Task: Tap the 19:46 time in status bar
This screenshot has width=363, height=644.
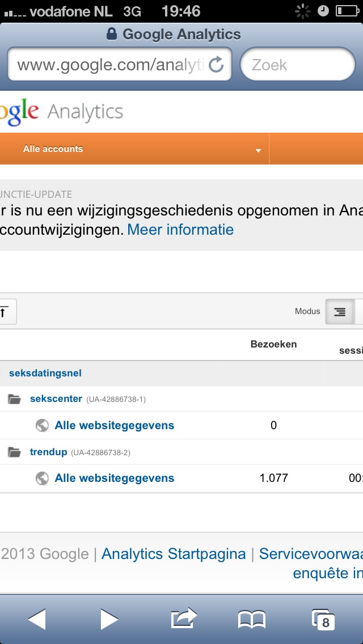Action: click(x=181, y=11)
